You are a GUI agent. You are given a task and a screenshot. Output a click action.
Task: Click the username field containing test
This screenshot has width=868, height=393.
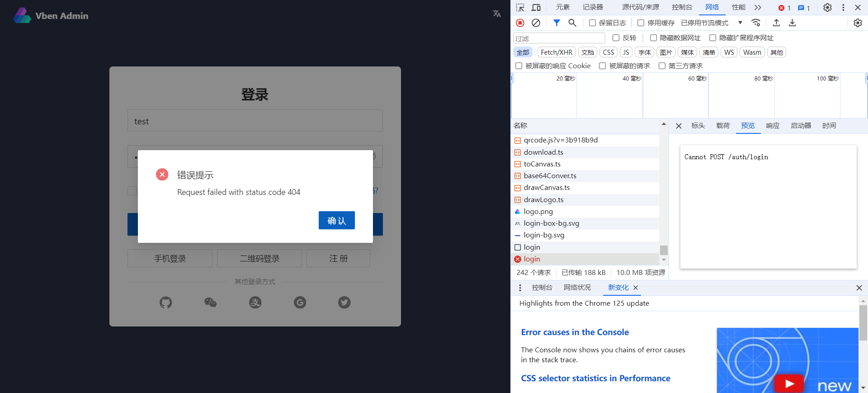click(x=255, y=121)
